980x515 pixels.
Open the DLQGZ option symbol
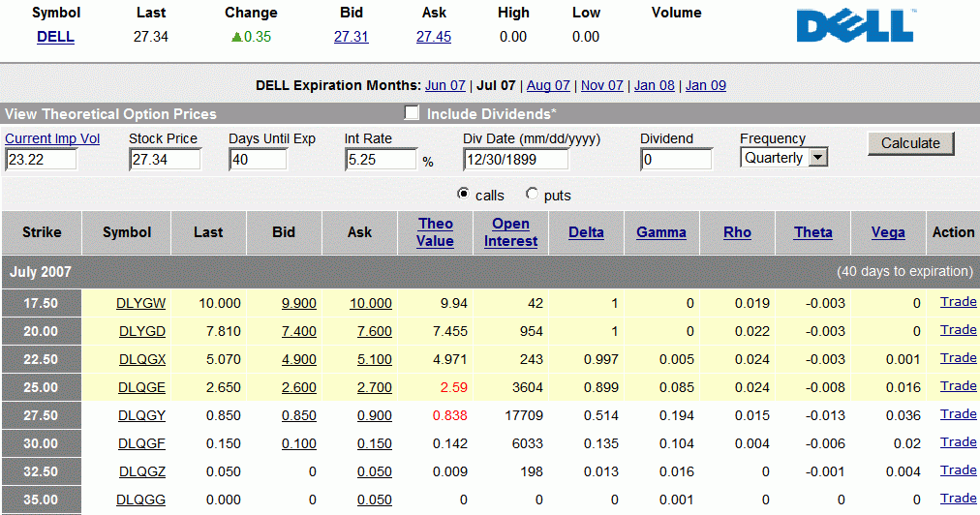click(142, 471)
